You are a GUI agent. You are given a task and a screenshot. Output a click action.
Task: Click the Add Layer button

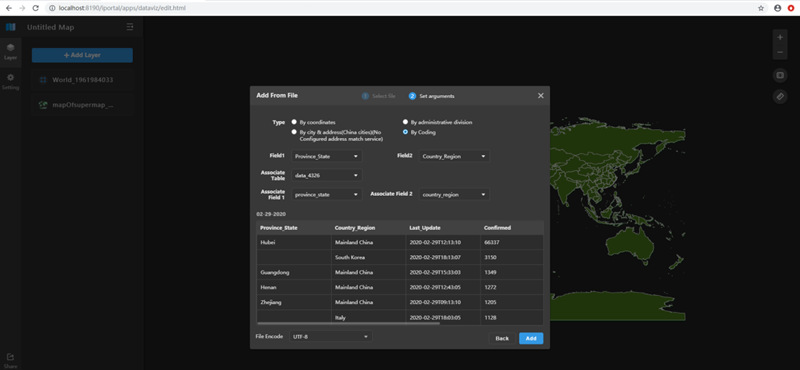[82, 55]
